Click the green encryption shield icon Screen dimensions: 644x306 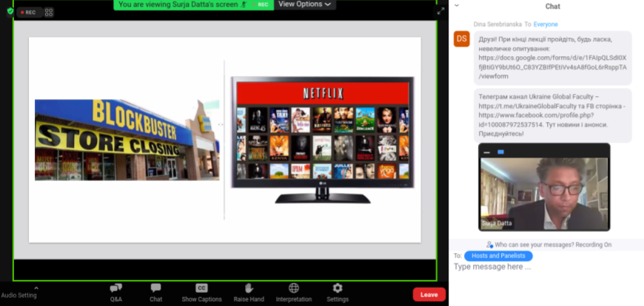[x=10, y=12]
